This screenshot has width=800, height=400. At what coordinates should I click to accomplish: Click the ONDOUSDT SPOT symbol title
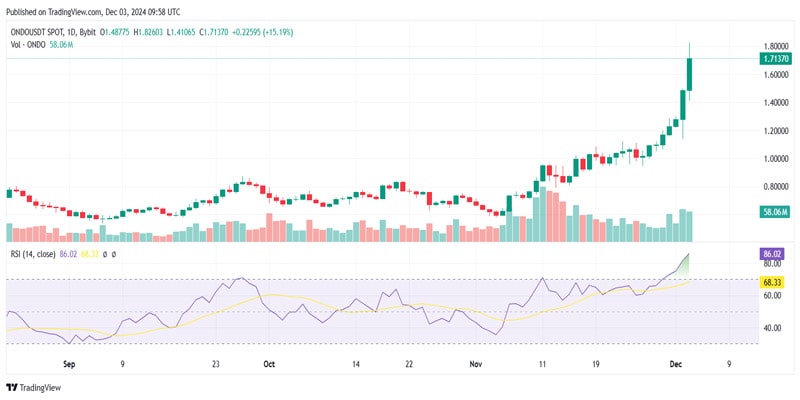pyautogui.click(x=38, y=32)
